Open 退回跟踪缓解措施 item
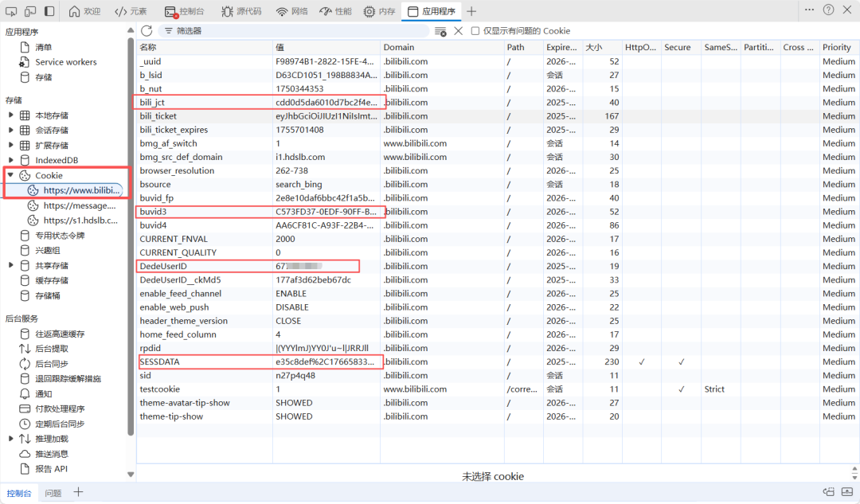Image resolution: width=860 pixels, height=504 pixels. [68, 378]
